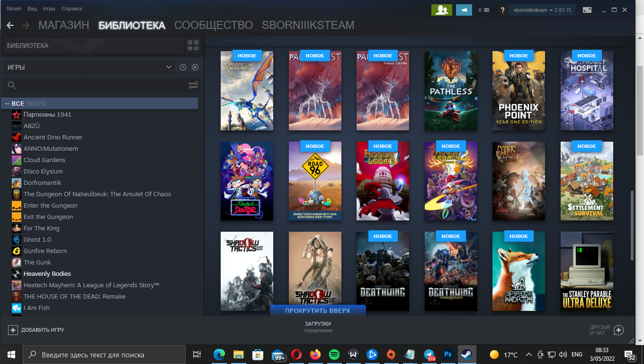Click ДОБАВИТЬ ИГРУ button
The image size is (644, 364).
point(36,330)
